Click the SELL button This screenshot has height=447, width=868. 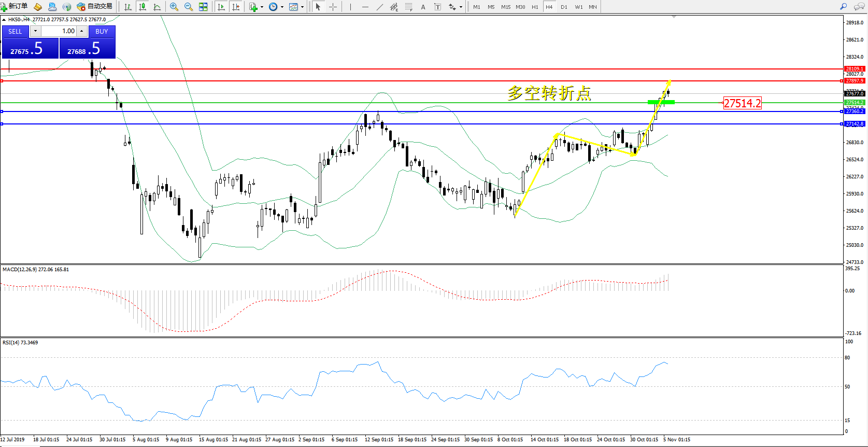(x=15, y=31)
